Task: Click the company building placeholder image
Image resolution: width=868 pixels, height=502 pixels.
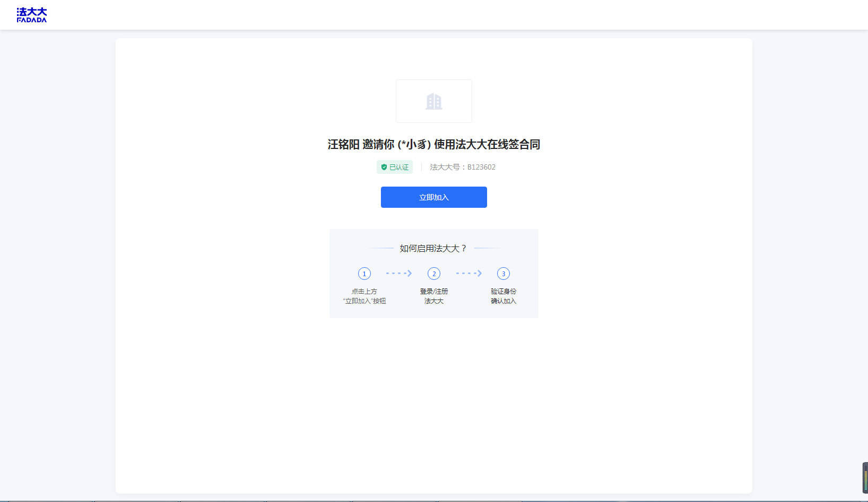Action: click(x=434, y=101)
